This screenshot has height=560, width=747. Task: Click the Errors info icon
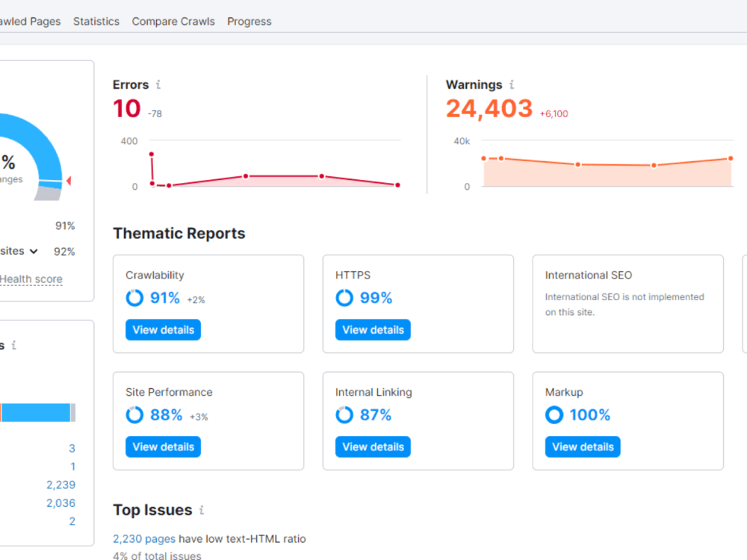tap(158, 84)
